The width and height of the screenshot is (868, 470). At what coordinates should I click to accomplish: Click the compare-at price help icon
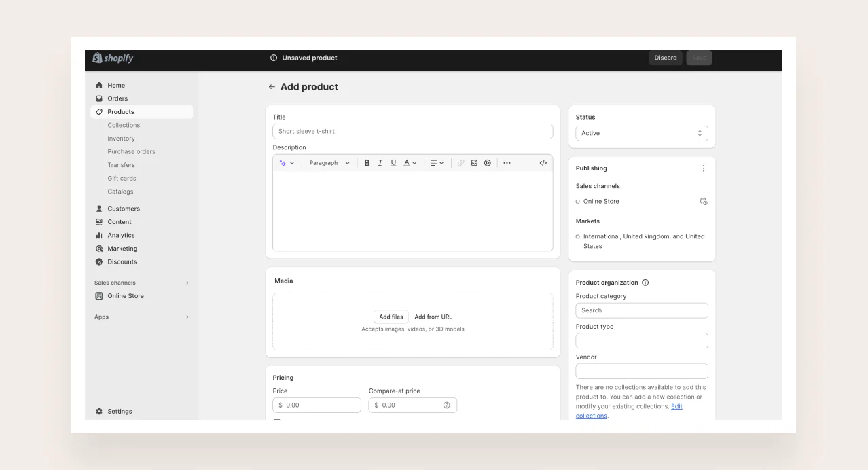pyautogui.click(x=446, y=405)
